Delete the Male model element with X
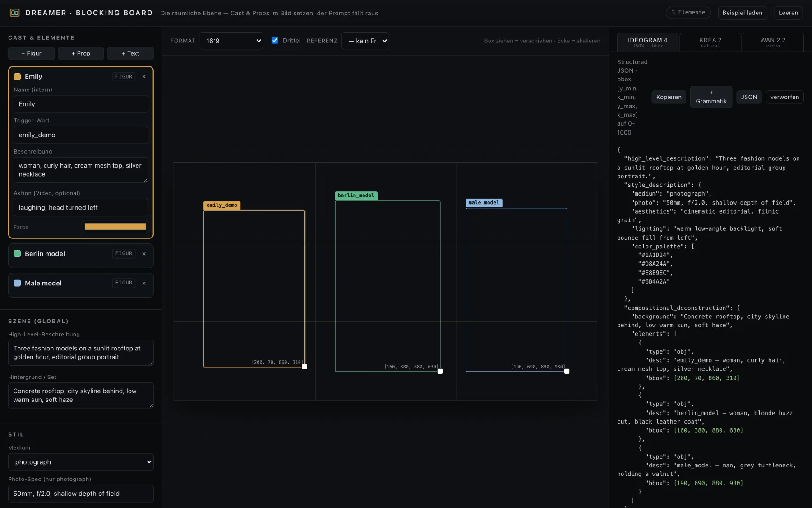The image size is (812, 508). pyautogui.click(x=144, y=283)
